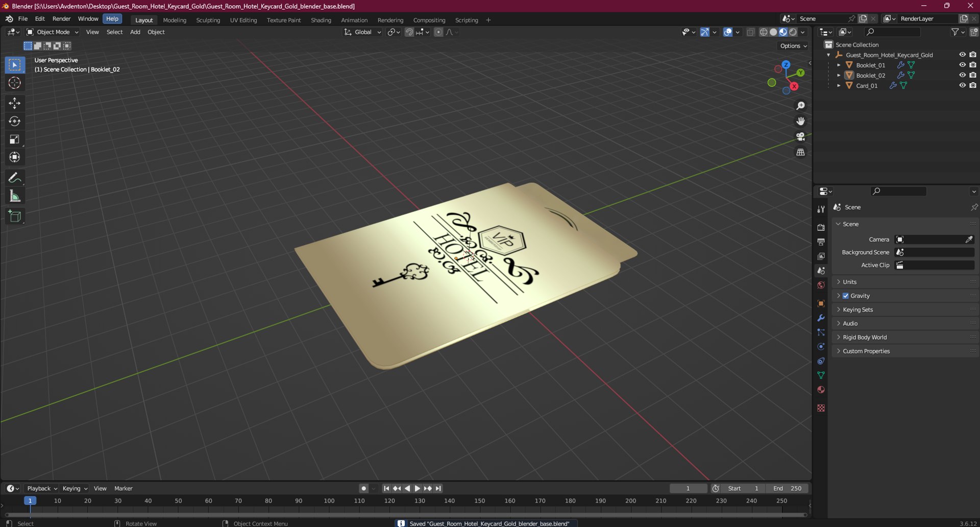
Task: Open the Object Mode dropdown
Action: click(53, 32)
